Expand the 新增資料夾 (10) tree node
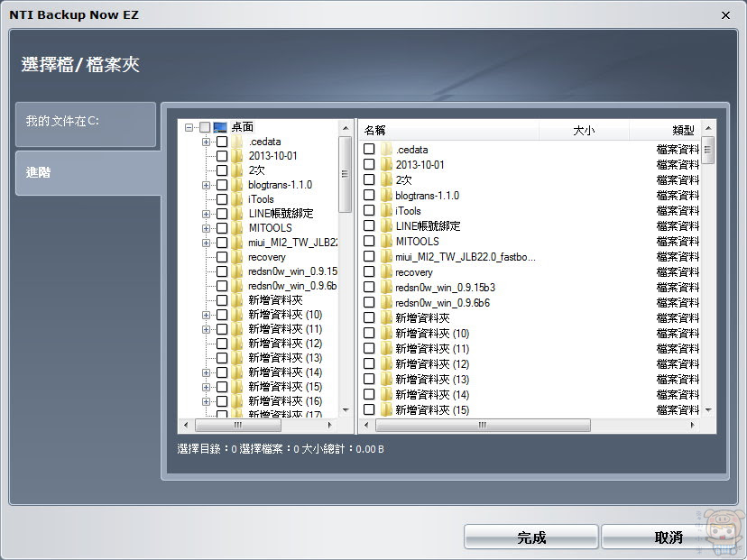747x560 pixels. [x=207, y=315]
